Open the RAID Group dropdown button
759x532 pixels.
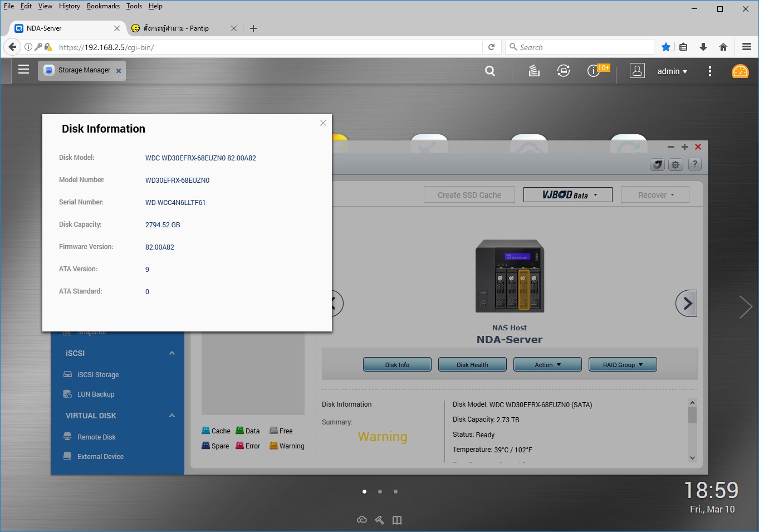click(x=623, y=365)
